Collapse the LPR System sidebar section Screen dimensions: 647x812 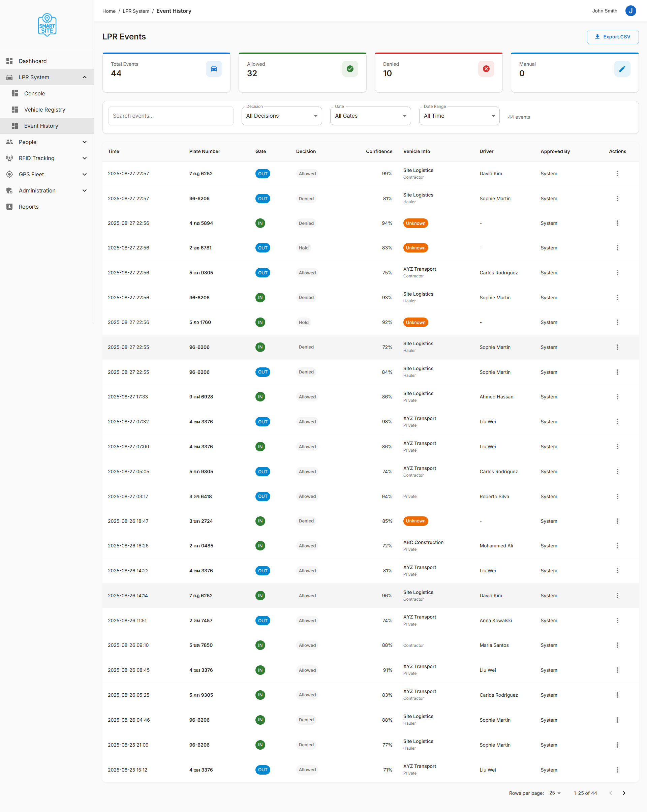pyautogui.click(x=84, y=77)
